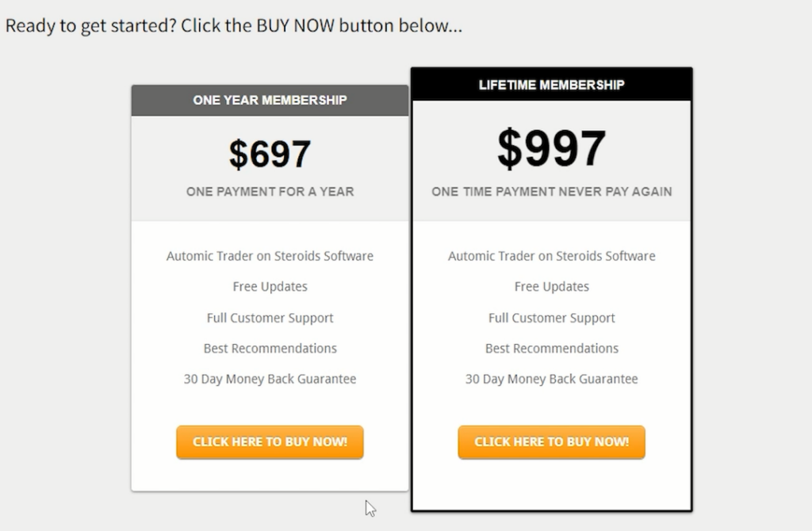Click Free Updates in the Lifetime column
The image size is (812, 531).
click(551, 287)
